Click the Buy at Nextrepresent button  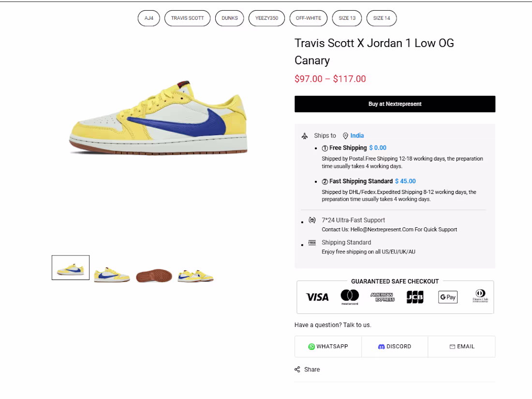pyautogui.click(x=395, y=103)
